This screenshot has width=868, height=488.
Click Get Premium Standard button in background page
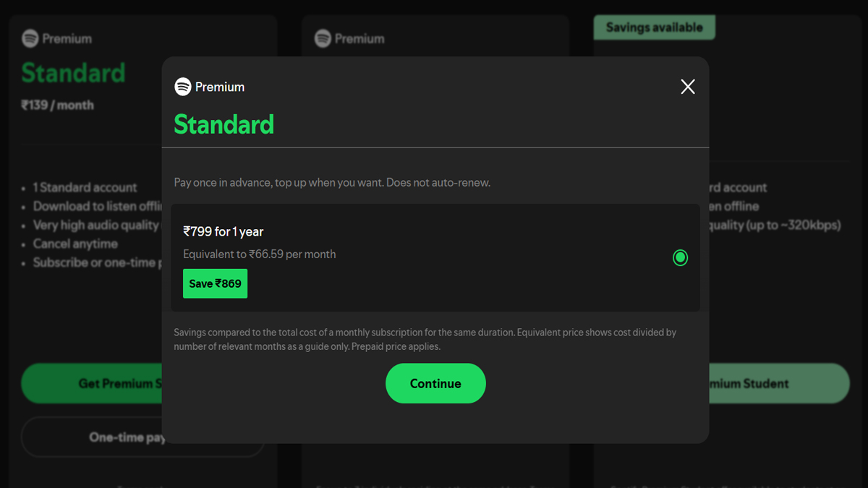coord(92,383)
